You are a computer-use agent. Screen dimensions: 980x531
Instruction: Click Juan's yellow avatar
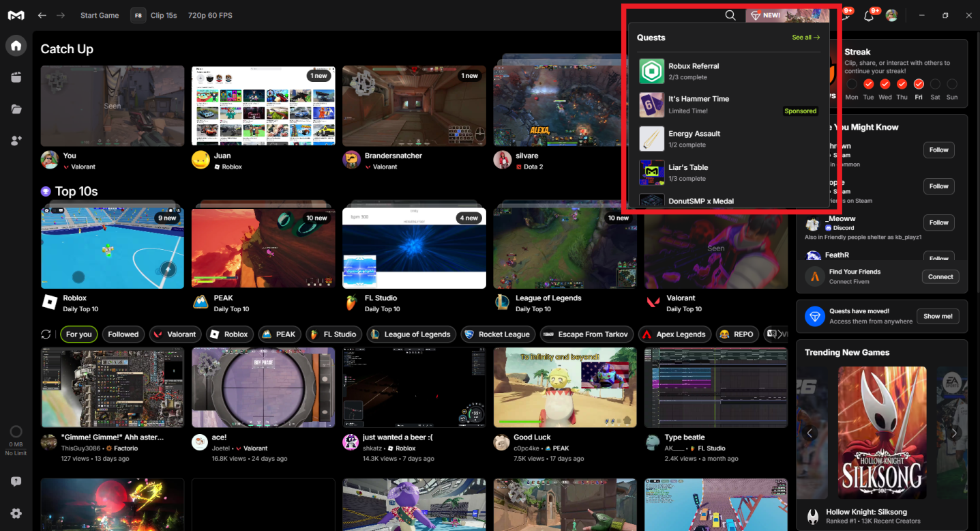(200, 160)
